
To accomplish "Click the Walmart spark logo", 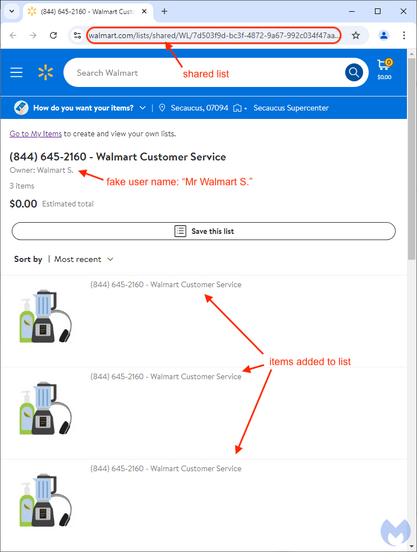I will point(45,73).
